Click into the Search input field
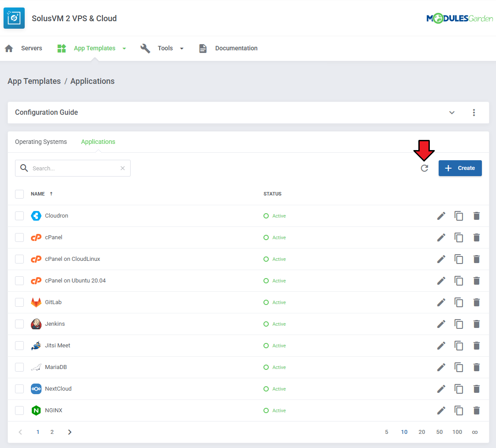Image resolution: width=496 pixels, height=448 pixels. click(73, 168)
